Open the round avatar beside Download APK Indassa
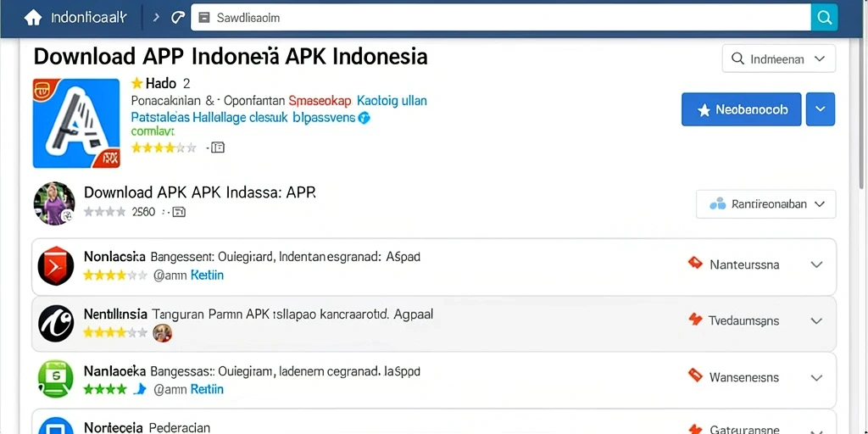This screenshot has width=868, height=434. pos(54,203)
